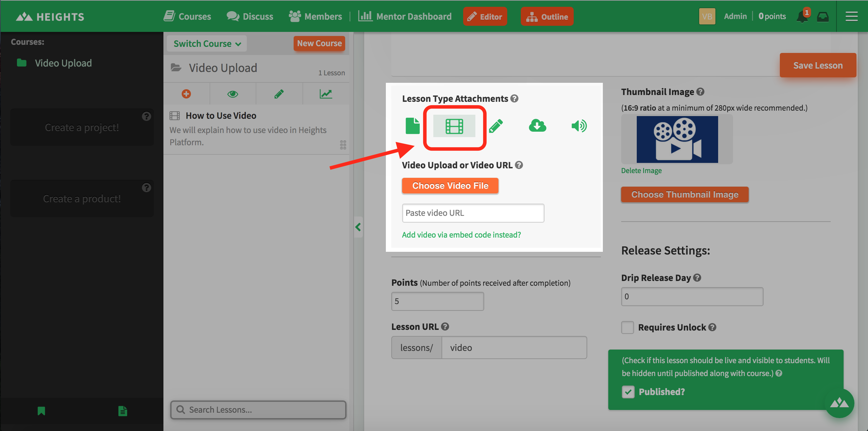Screen dimensions: 868x431
Task: Open the Members menu
Action: (315, 16)
